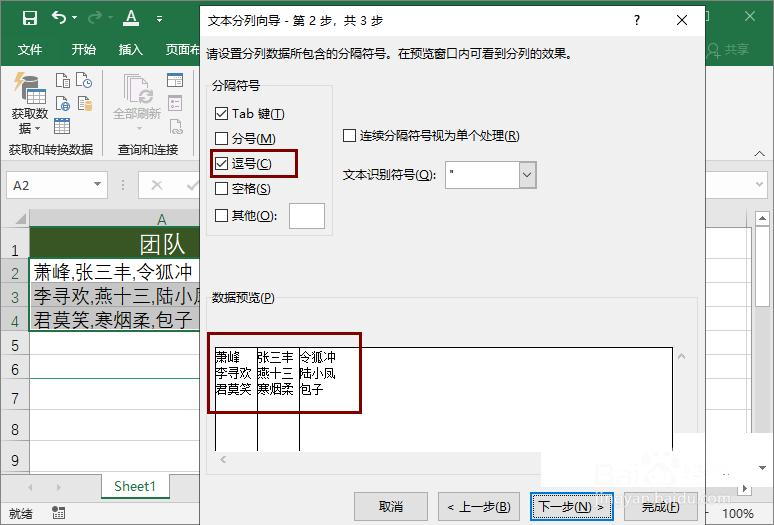This screenshot has width=774, height=525.
Task: Open the 文件 menu tab
Action: 30,50
